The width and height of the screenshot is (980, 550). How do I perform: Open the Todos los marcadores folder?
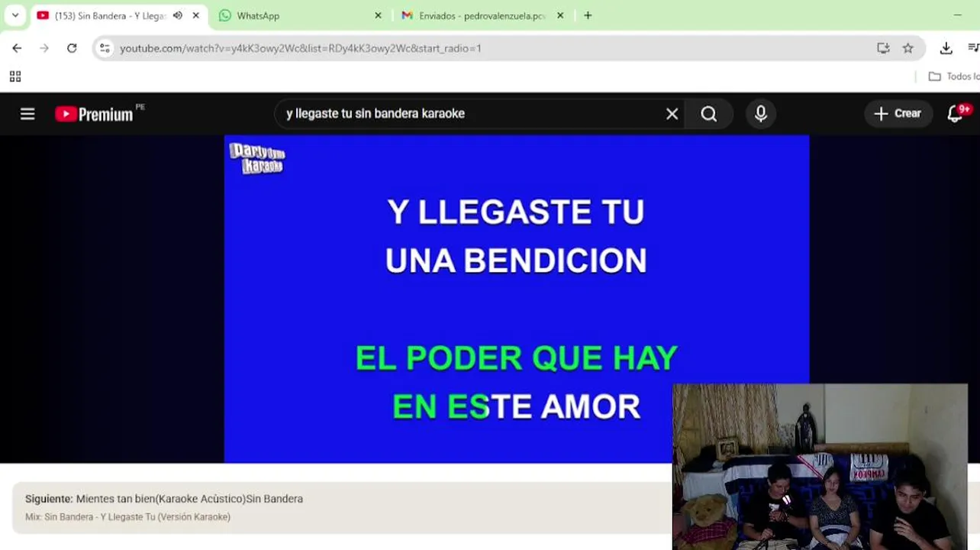pos(953,76)
